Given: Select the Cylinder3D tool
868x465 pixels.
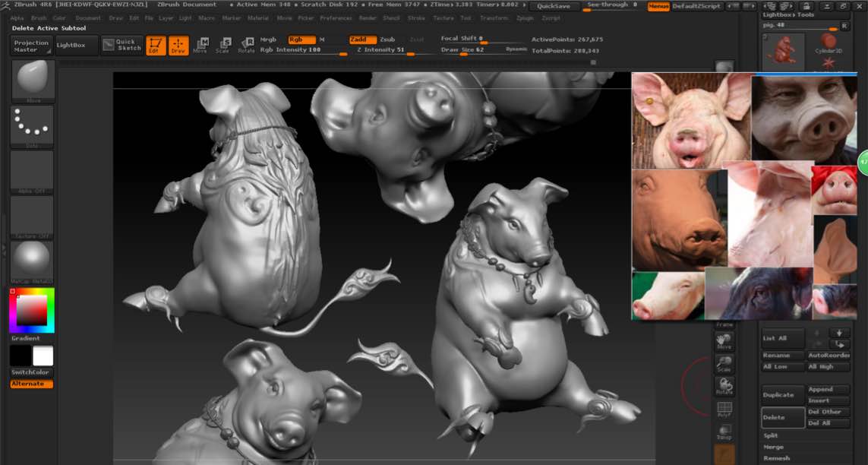Looking at the screenshot, I should coord(829,43).
